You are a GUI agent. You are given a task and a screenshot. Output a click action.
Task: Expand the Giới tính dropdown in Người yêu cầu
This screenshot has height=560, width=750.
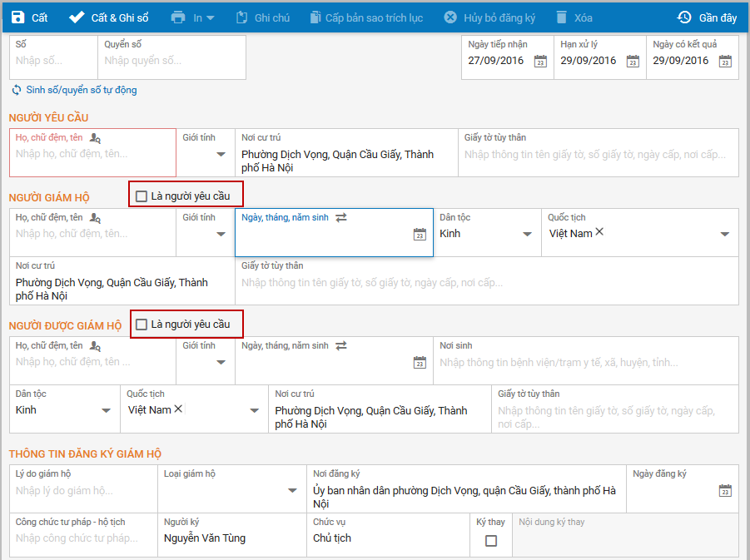pyautogui.click(x=221, y=154)
